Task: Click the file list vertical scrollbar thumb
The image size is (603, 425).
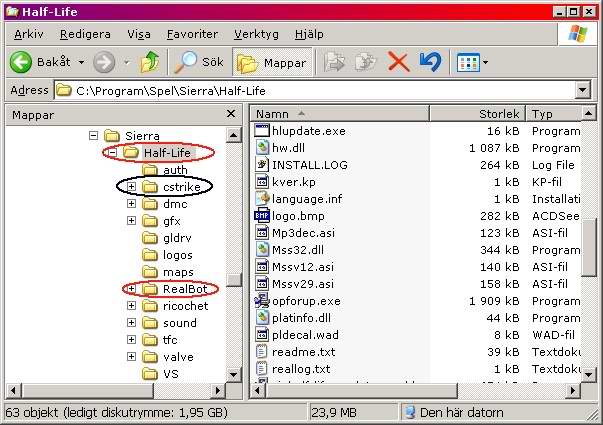Action: (x=589, y=247)
